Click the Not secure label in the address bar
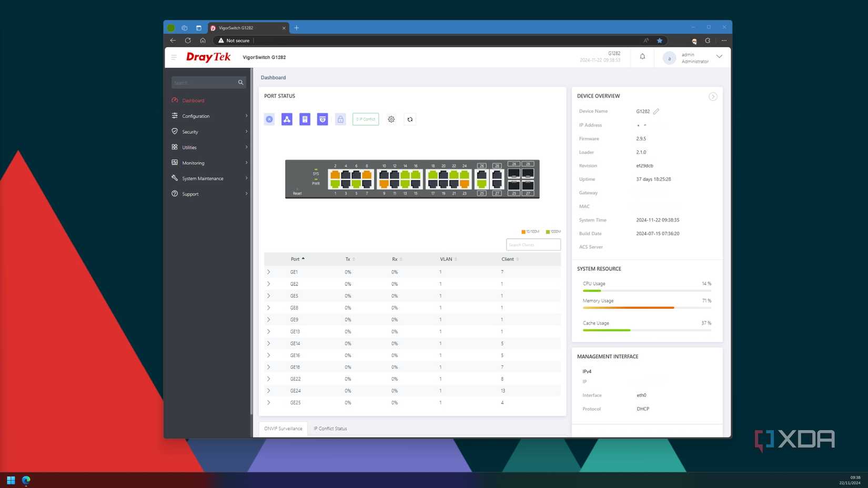Viewport: 868px width, 488px height. 234,40
